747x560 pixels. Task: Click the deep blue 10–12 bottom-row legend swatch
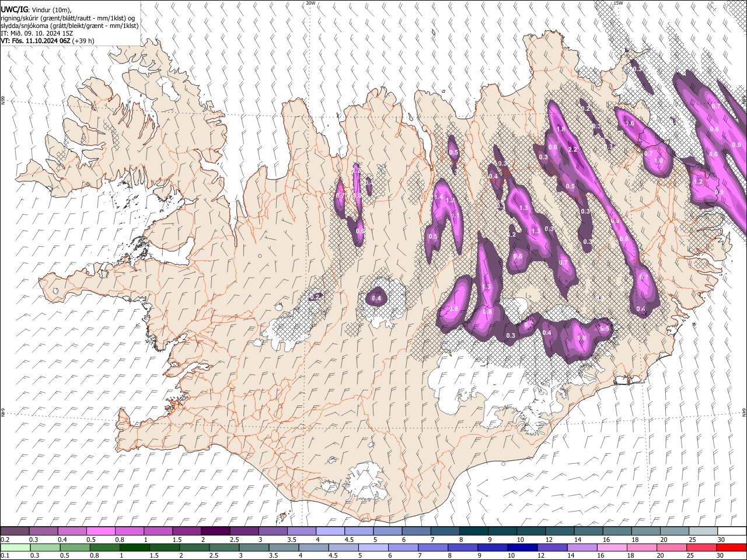click(x=522, y=547)
